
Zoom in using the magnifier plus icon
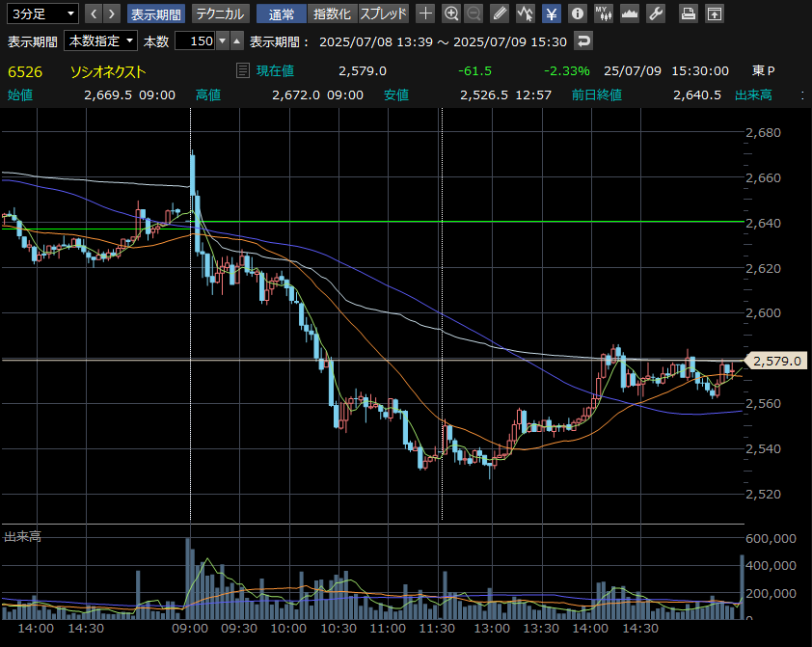point(451,13)
